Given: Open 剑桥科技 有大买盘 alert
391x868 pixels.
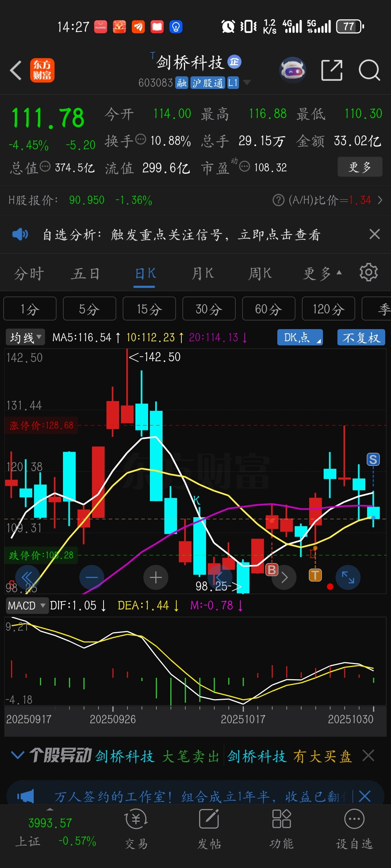Looking at the screenshot, I should [x=290, y=756].
